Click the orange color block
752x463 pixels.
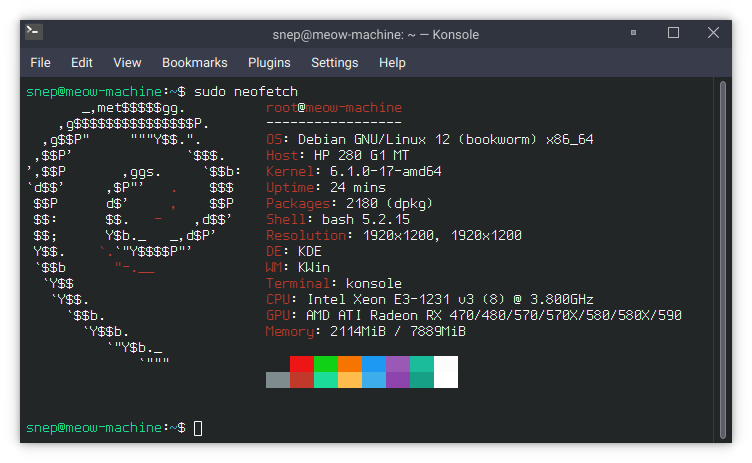350,364
